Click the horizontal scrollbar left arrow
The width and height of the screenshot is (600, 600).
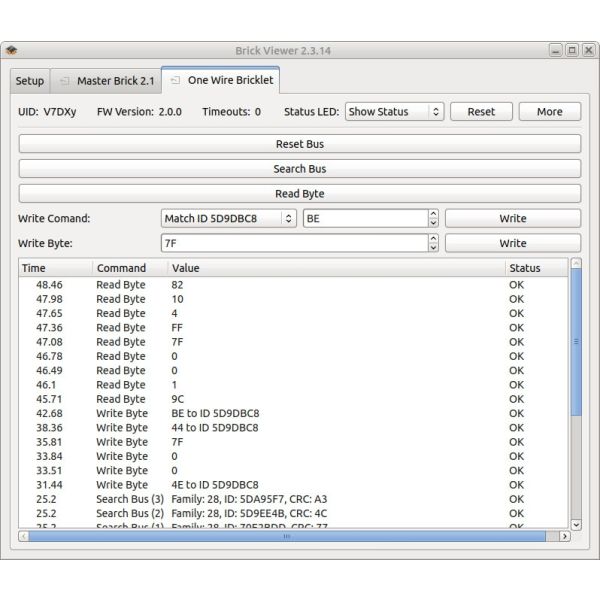[x=23, y=536]
